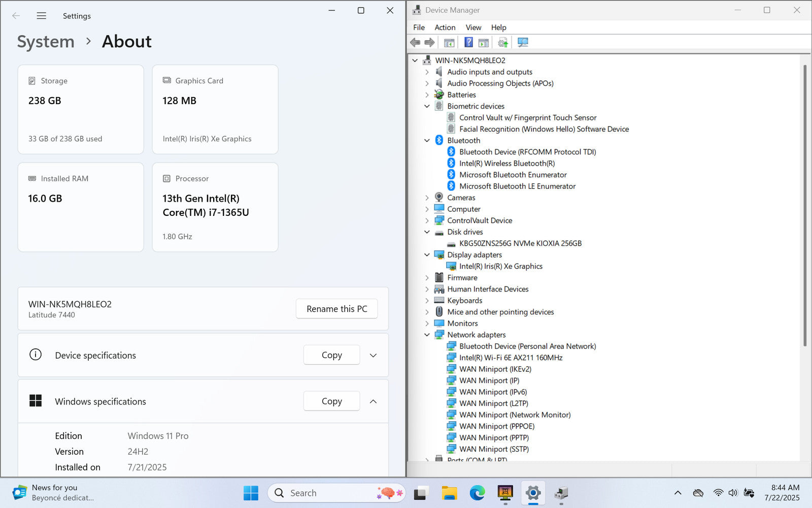Open the Graphics Card info card
This screenshot has height=508, width=812.
(x=215, y=109)
